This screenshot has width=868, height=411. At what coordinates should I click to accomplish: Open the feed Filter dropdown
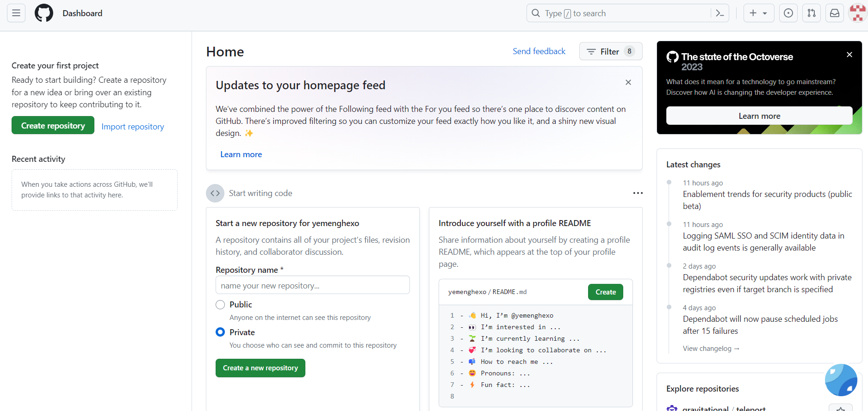610,51
